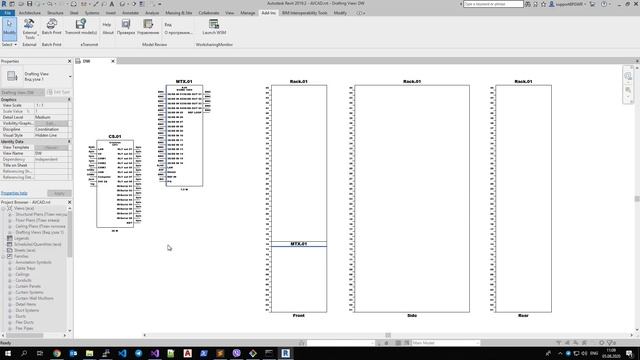The height and width of the screenshot is (360, 640).
Task: Open BIM Interoperability Tools tab
Action: tap(304, 13)
